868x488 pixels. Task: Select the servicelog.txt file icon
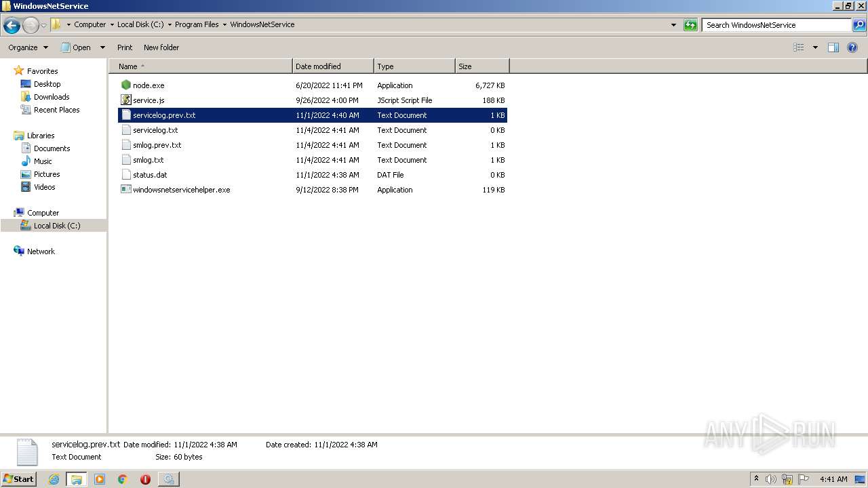tap(125, 130)
